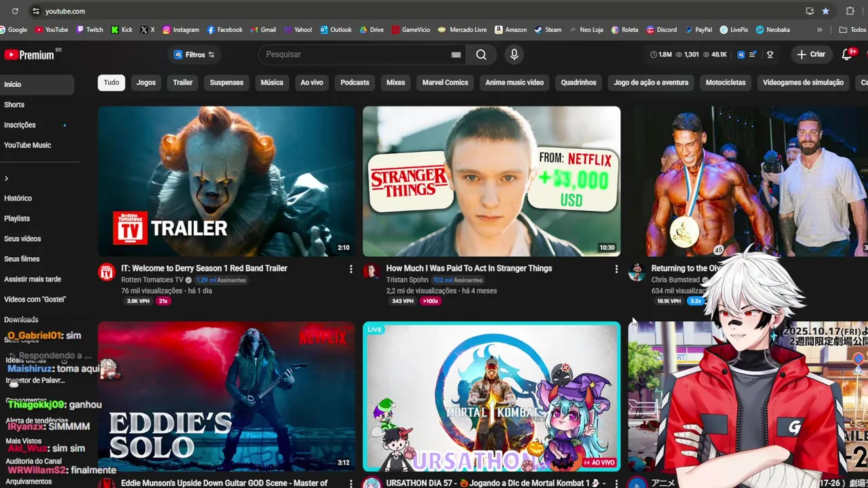Select the Tudo filter chip

click(111, 83)
